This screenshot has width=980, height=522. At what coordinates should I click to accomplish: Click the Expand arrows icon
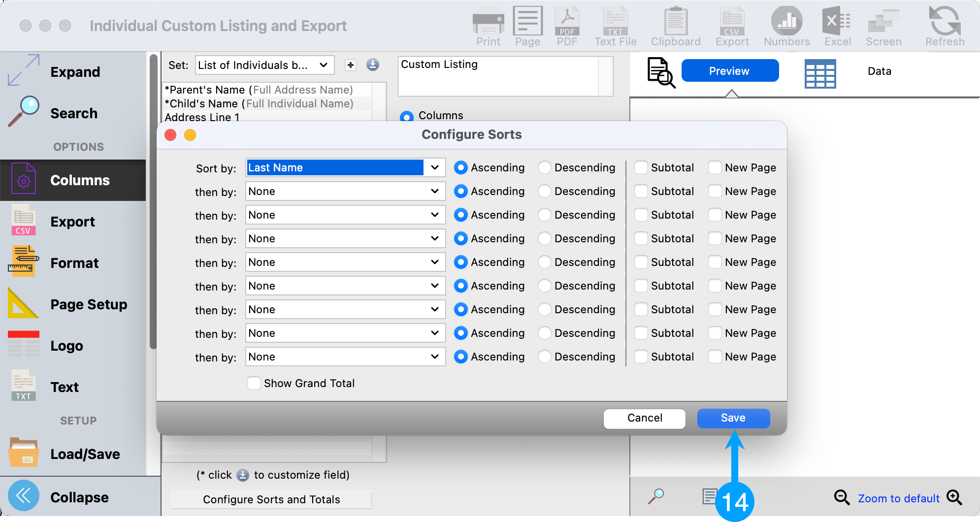(24, 70)
